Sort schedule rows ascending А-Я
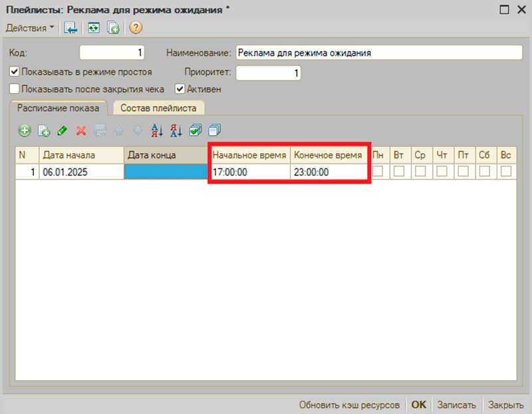This screenshot has width=532, height=414. click(157, 130)
